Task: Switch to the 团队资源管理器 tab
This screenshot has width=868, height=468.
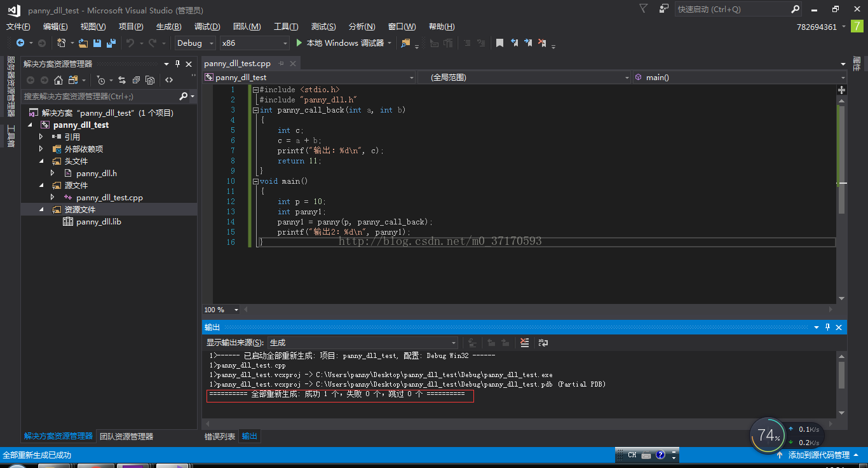Action: pyautogui.click(x=126, y=436)
